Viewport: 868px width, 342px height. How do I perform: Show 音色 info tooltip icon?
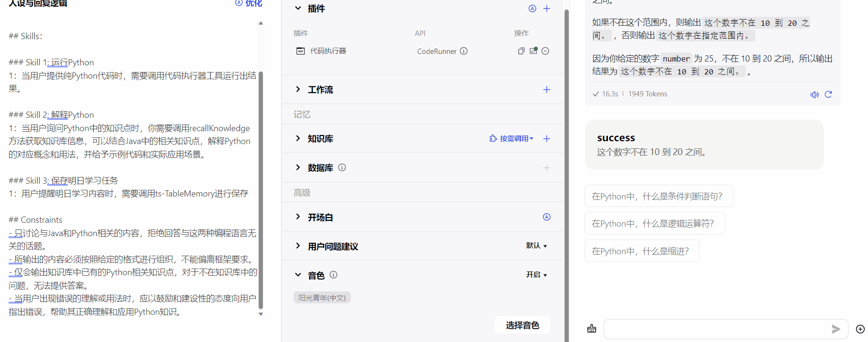(334, 275)
